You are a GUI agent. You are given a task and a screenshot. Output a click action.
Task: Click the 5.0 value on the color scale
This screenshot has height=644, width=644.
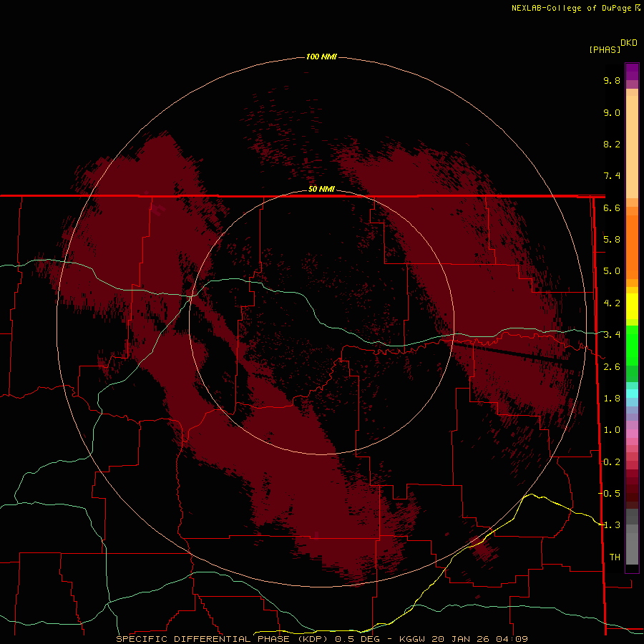(612, 271)
